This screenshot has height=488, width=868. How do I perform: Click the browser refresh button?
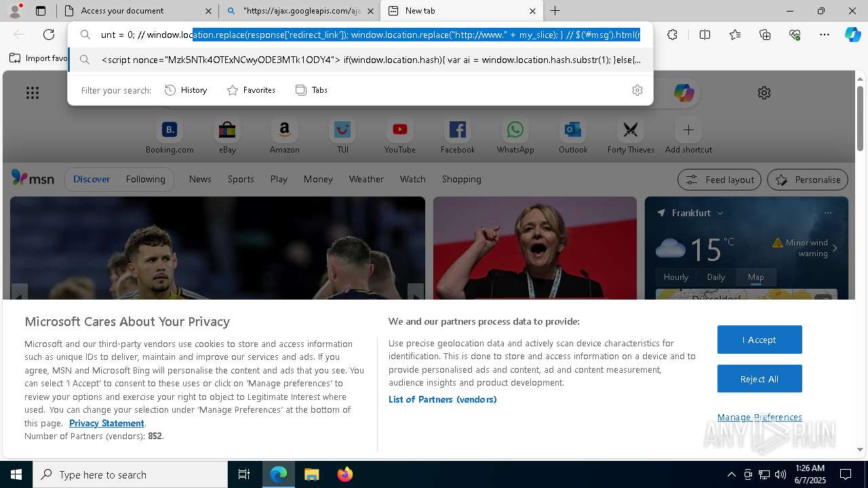pyautogui.click(x=49, y=35)
